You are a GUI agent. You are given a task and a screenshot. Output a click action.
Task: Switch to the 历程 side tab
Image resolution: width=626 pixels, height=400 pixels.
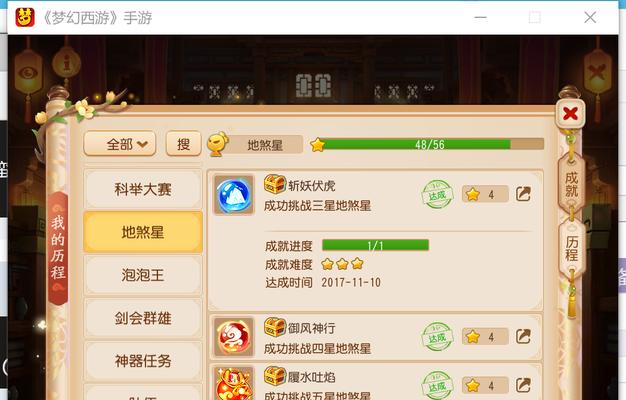pyautogui.click(x=572, y=248)
